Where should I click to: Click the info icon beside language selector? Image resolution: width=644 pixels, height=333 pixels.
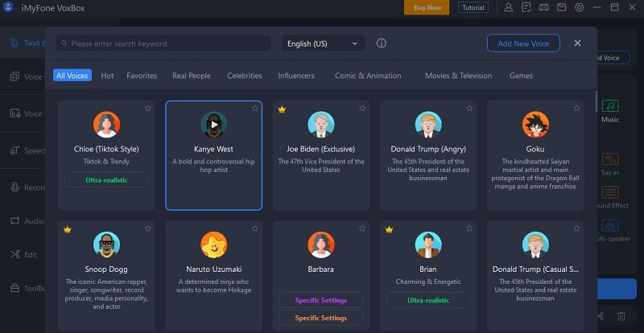tap(381, 43)
